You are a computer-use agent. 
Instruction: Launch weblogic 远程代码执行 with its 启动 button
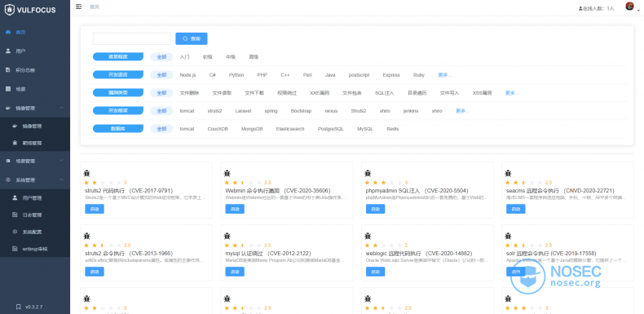click(375, 272)
